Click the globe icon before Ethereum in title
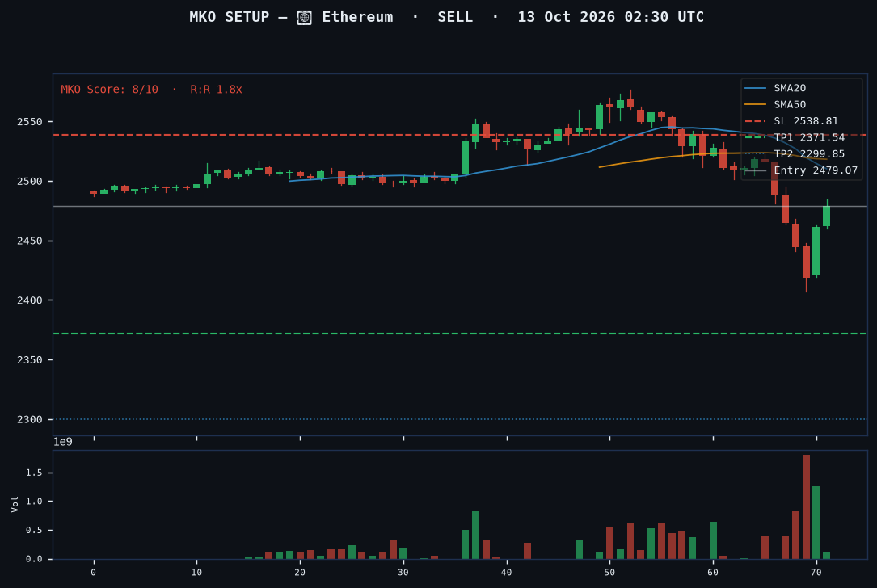The width and height of the screenshot is (877, 588). coord(304,17)
